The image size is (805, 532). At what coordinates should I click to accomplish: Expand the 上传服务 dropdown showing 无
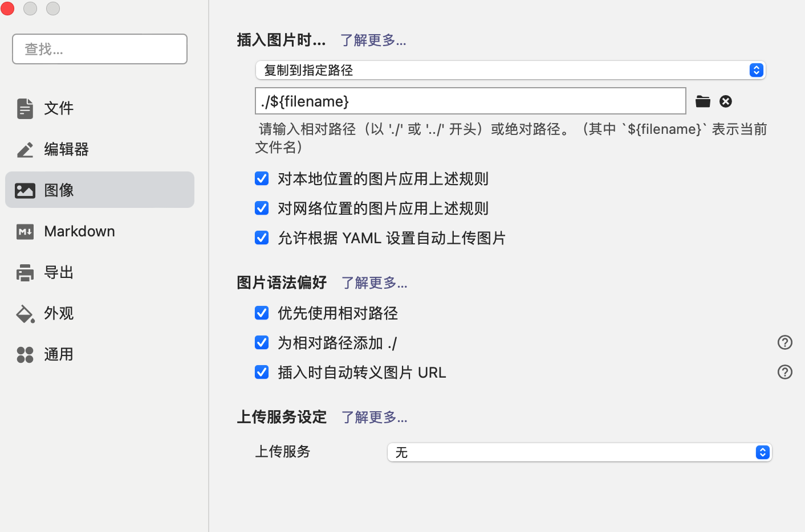tap(579, 452)
